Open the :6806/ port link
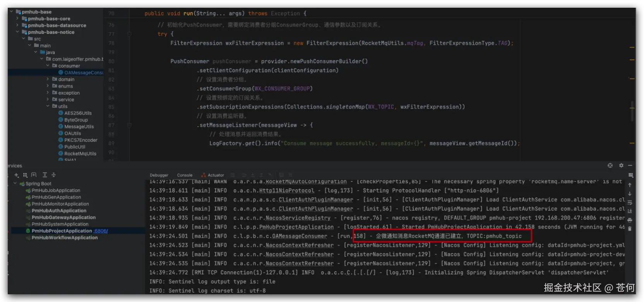644x302 pixels. [101, 231]
